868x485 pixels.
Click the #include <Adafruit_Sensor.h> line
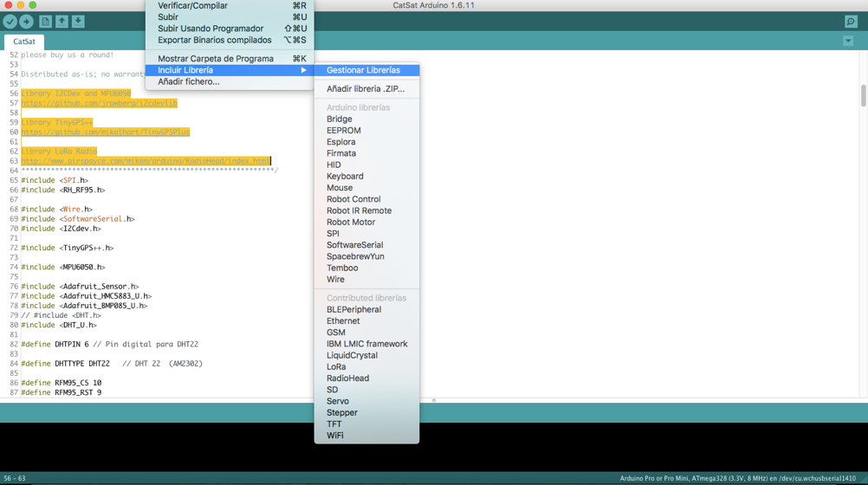pos(81,287)
